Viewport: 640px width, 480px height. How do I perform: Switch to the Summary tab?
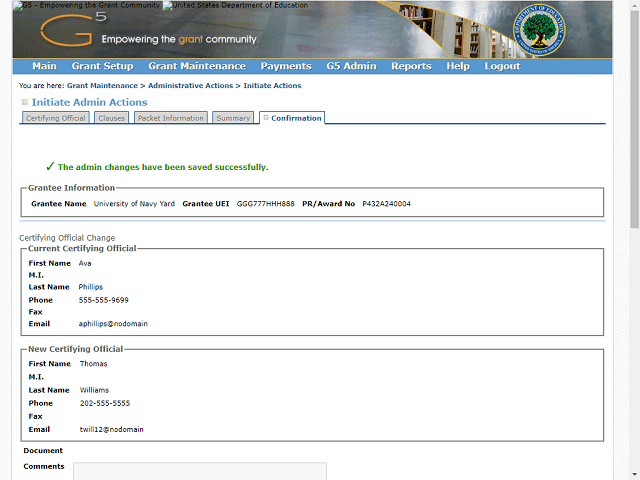pos(233,118)
